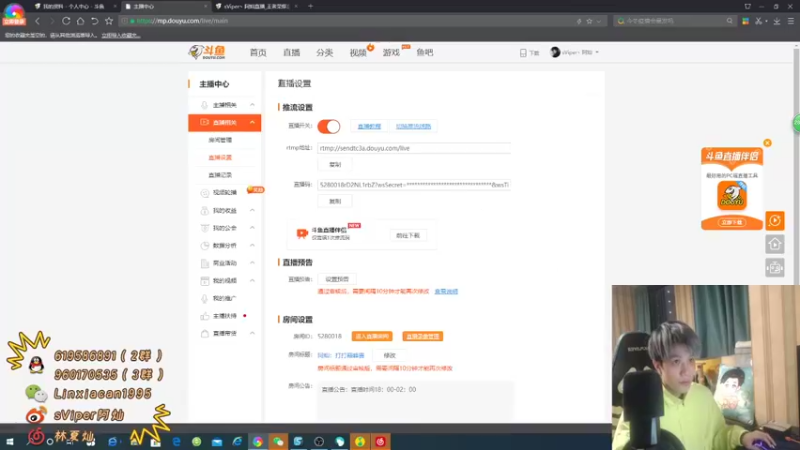
Task: Open 我的推广 sidebar item
Action: [x=224, y=298]
